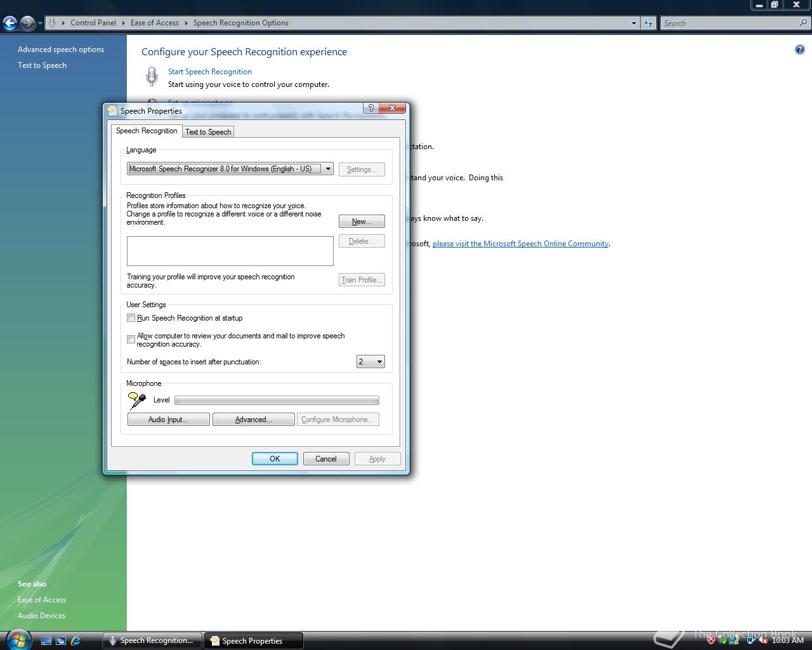The image size is (812, 650).
Task: Open the Start Speech Recognition link
Action: coord(210,72)
